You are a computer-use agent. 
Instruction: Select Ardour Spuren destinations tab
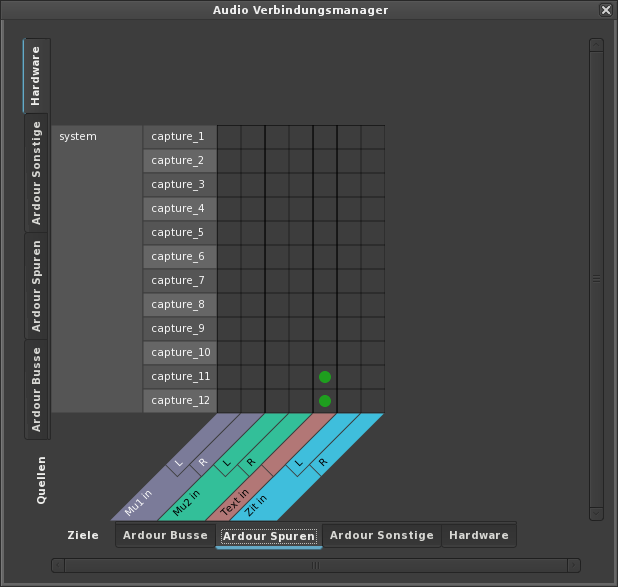coord(269,536)
